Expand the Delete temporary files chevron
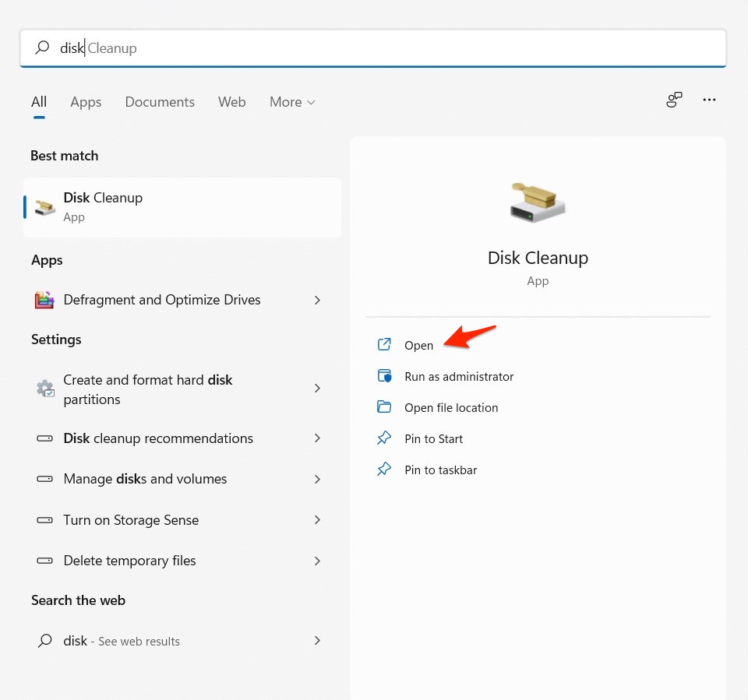 pos(317,561)
